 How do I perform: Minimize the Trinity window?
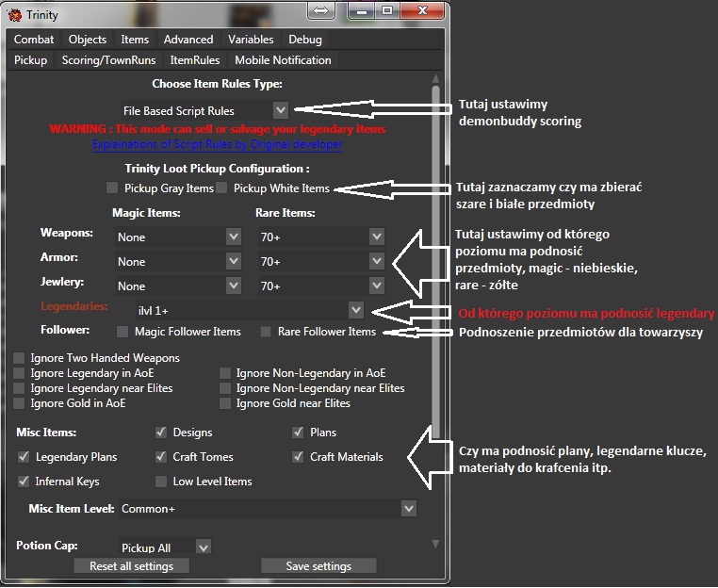362,10
